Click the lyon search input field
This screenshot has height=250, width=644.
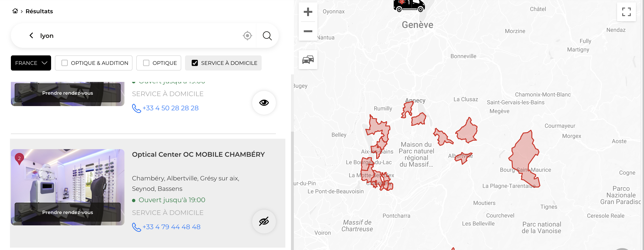(x=137, y=36)
